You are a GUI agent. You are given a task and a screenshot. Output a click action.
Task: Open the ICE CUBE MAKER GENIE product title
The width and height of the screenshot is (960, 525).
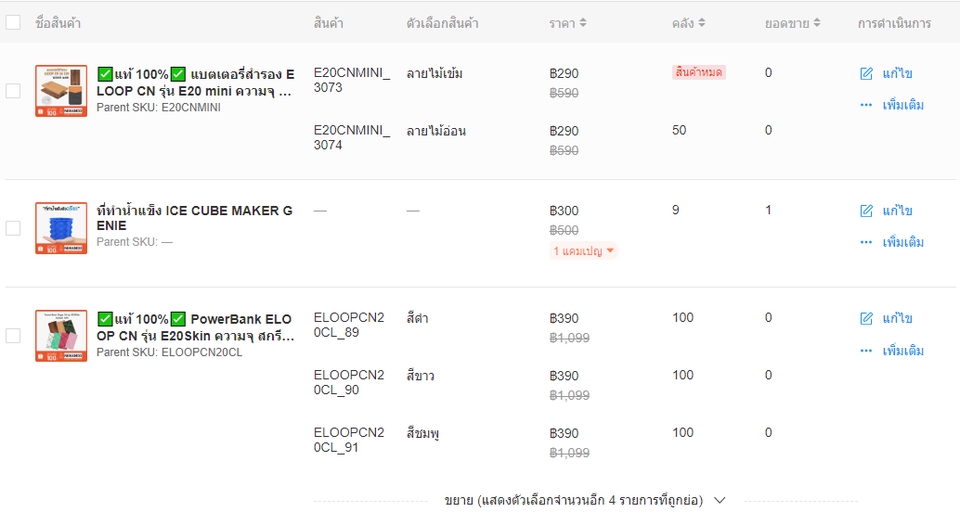click(x=195, y=218)
